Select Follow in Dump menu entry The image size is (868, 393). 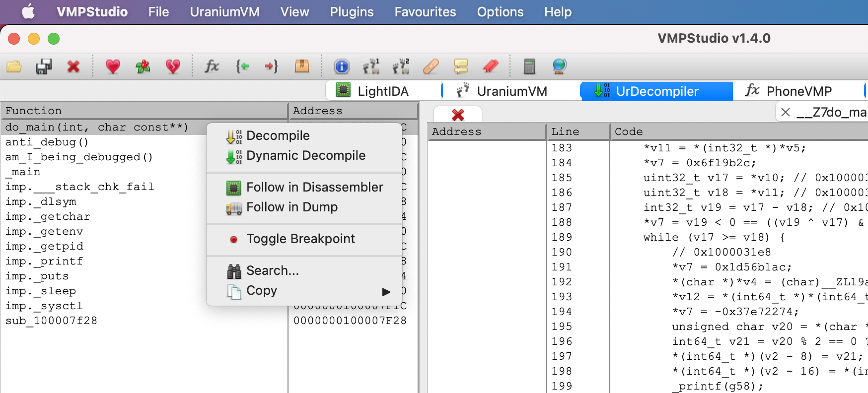tap(304, 207)
